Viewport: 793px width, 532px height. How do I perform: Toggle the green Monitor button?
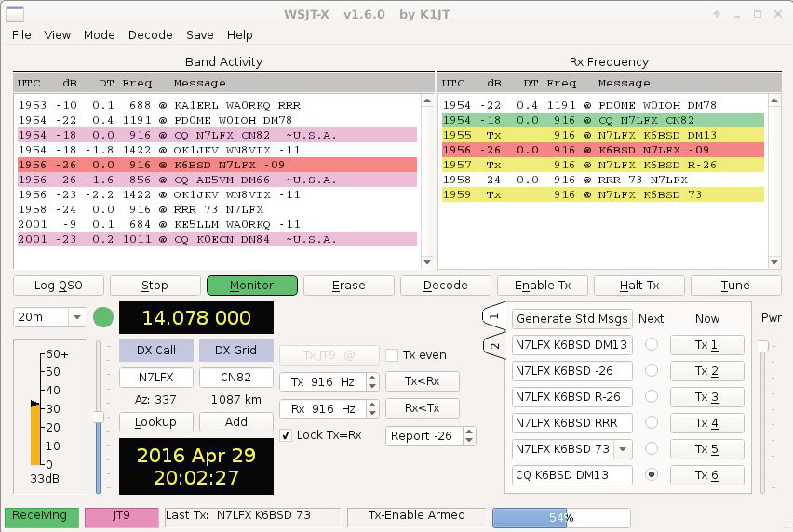[x=252, y=286]
